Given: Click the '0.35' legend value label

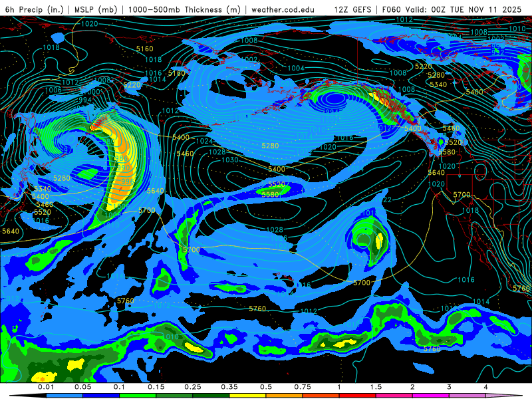Looking at the screenshot, I should coord(229,387).
